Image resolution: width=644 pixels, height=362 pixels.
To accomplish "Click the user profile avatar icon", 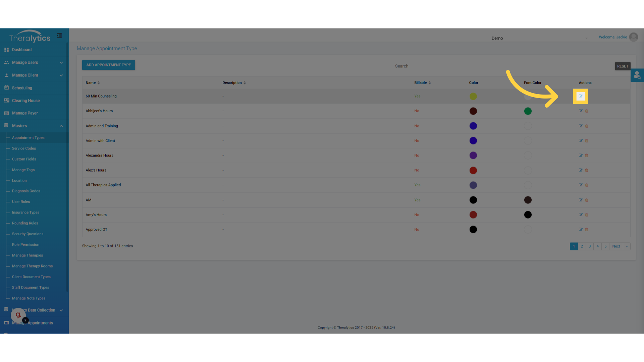I will click(x=633, y=37).
